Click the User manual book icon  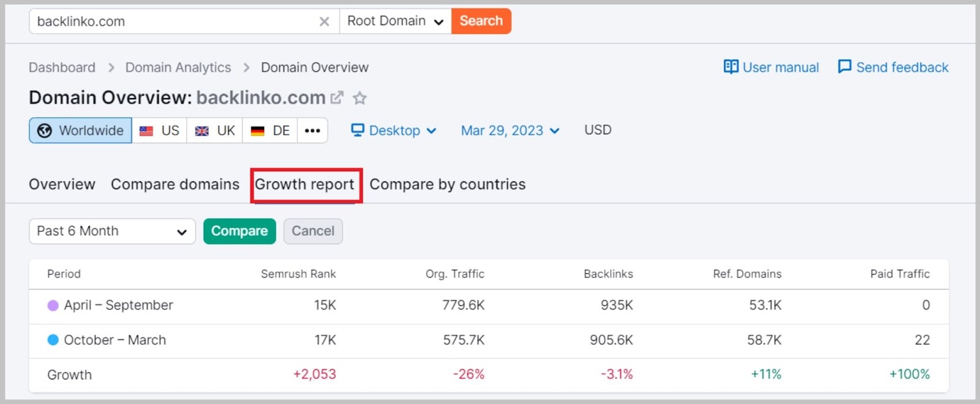click(x=731, y=67)
